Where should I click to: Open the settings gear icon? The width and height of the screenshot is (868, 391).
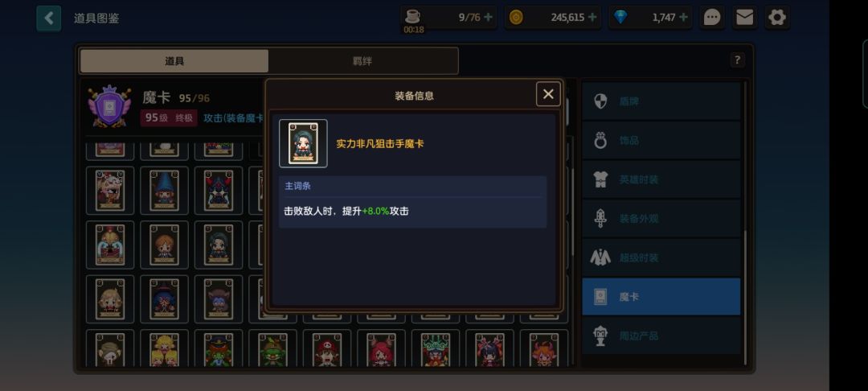point(777,18)
